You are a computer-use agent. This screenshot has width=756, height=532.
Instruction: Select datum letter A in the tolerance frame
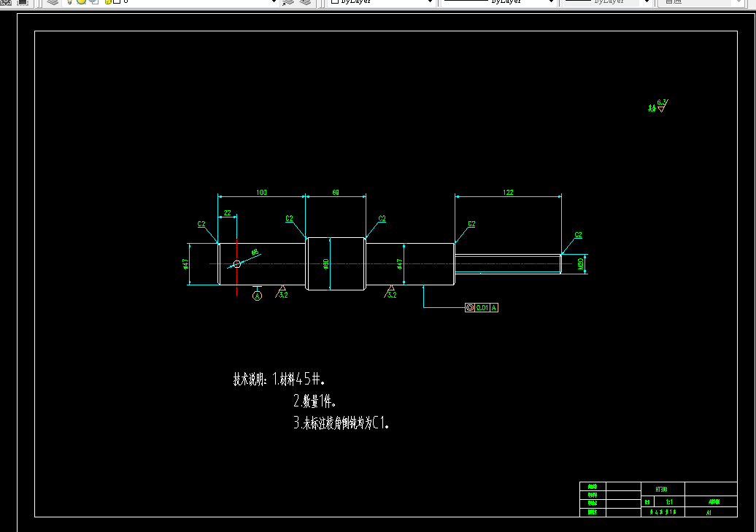[494, 307]
